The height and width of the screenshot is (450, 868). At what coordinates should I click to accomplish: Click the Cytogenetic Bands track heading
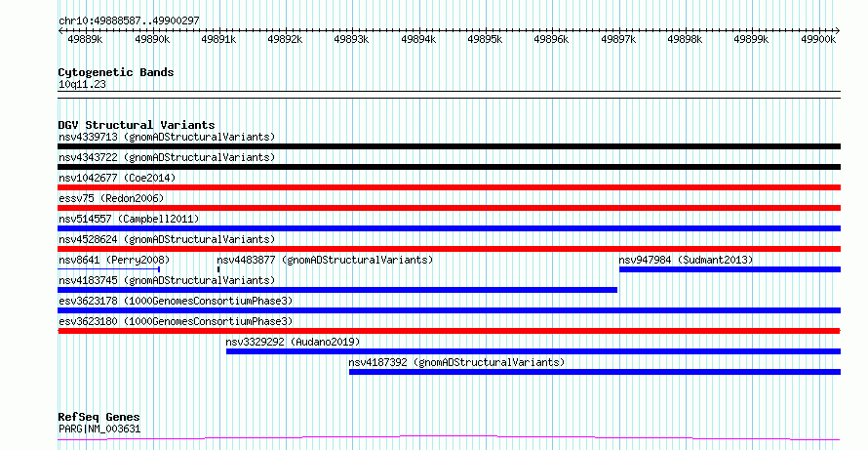click(116, 72)
